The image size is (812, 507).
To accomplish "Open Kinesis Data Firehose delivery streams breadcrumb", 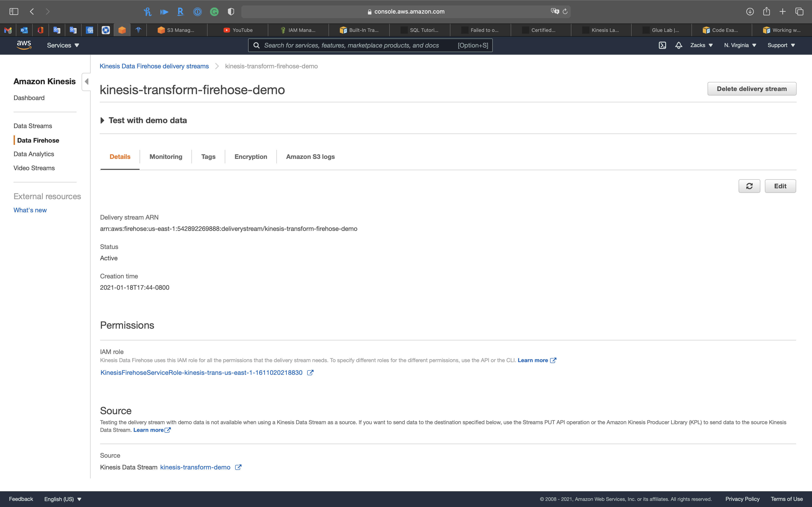I will [154, 66].
